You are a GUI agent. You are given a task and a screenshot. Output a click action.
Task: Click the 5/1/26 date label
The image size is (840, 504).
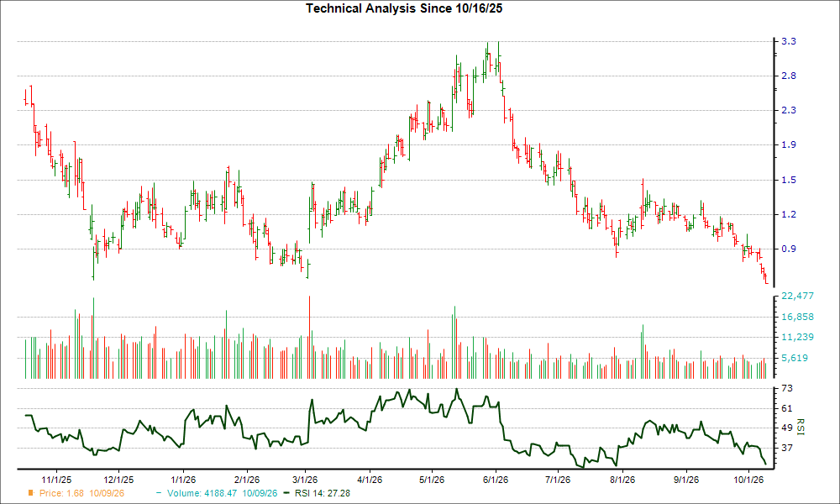[x=431, y=480]
